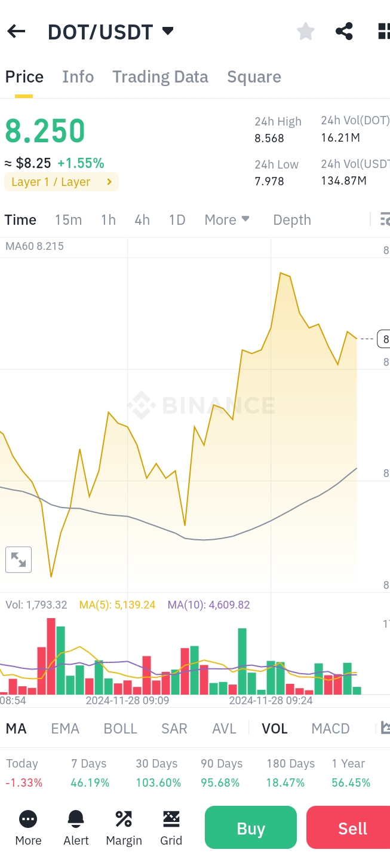
Task: Open the More options icon
Action: pyautogui.click(x=28, y=827)
